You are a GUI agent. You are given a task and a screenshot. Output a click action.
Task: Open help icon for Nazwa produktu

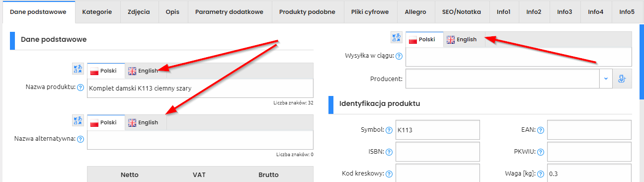[x=80, y=88]
